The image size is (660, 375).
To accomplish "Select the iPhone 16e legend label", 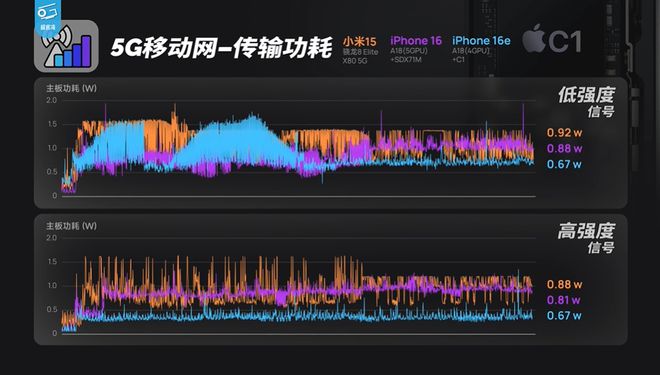I will click(x=481, y=41).
